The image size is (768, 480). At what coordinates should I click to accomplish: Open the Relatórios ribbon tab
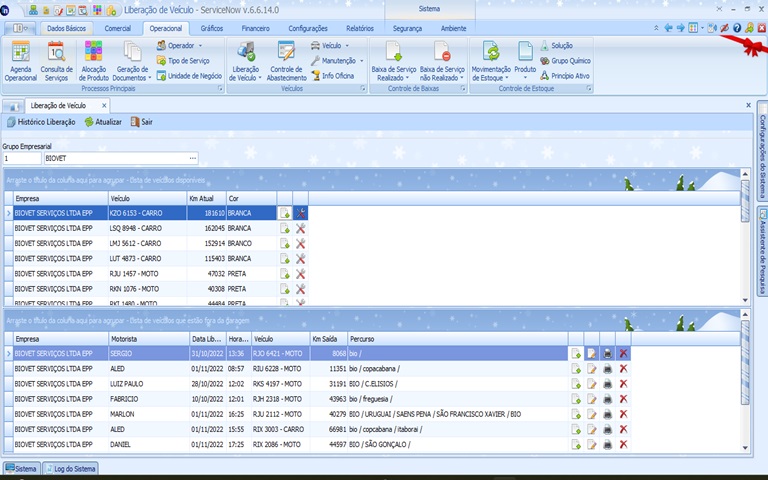point(360,29)
